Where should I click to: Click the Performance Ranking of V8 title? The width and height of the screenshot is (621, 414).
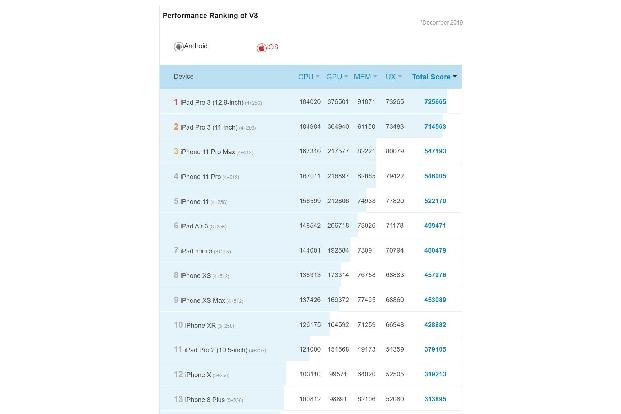pyautogui.click(x=210, y=15)
